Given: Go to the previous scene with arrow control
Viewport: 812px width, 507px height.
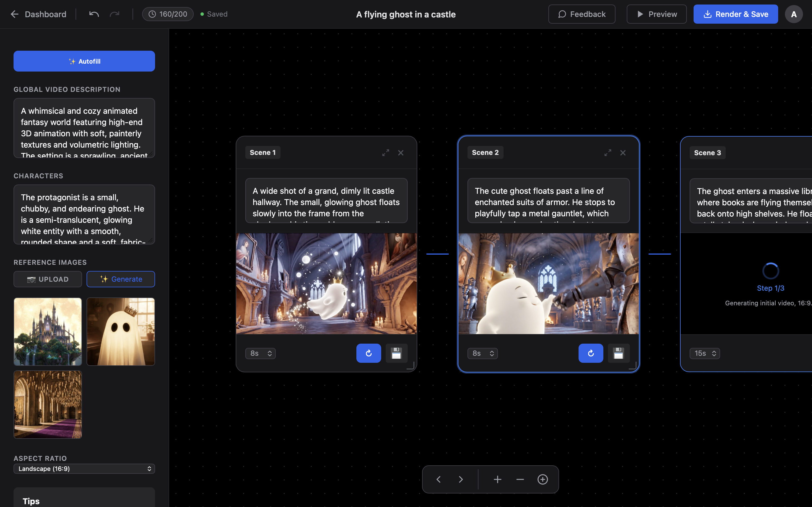Looking at the screenshot, I should 438,479.
